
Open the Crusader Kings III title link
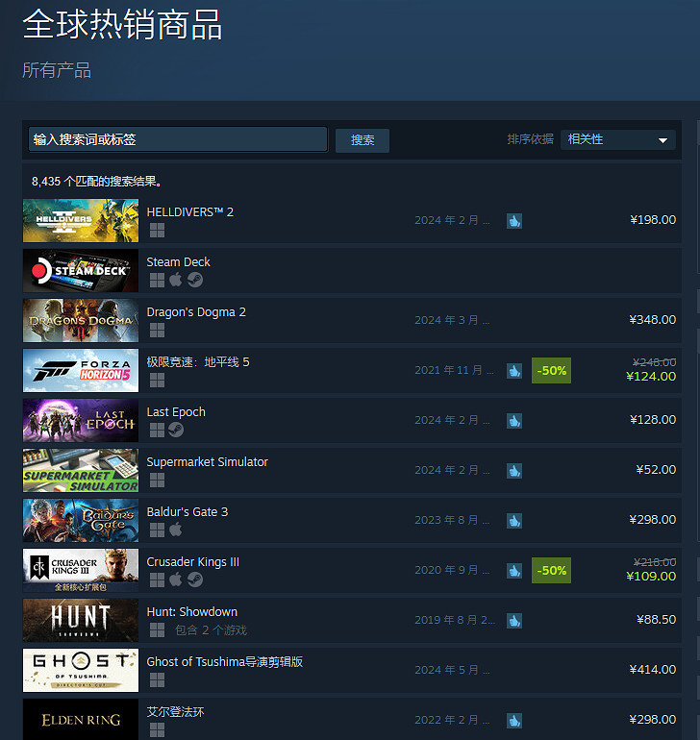coord(192,562)
